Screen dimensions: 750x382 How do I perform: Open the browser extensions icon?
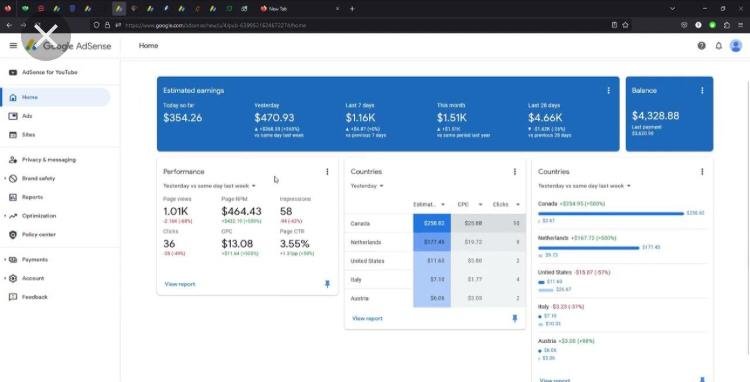[x=727, y=25]
